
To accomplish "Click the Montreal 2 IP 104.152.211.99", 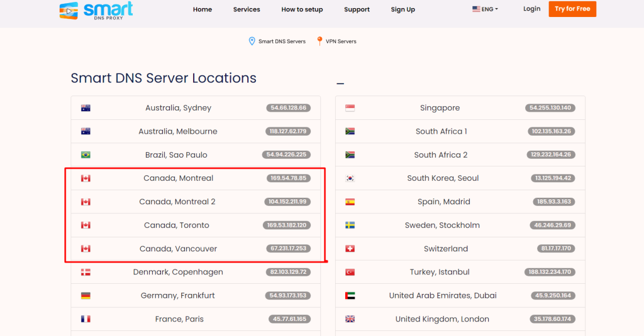I will (x=287, y=202).
